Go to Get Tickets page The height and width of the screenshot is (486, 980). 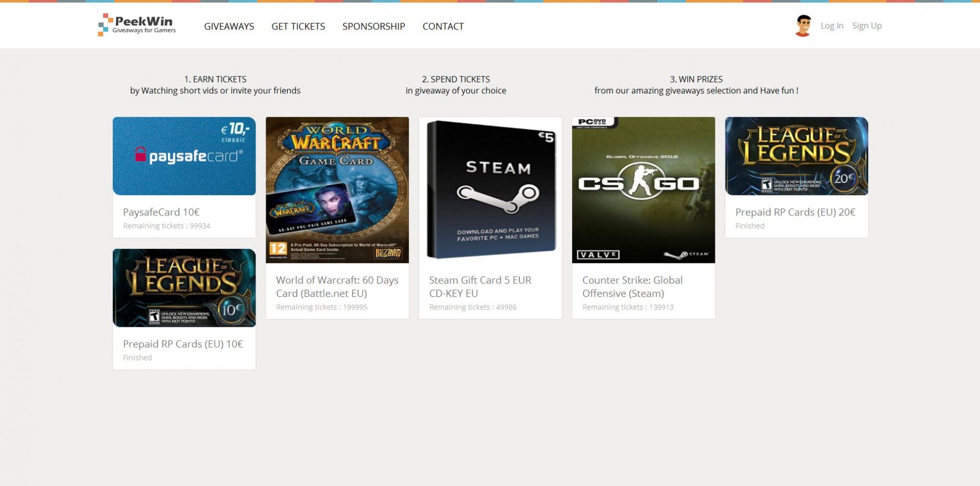point(298,26)
